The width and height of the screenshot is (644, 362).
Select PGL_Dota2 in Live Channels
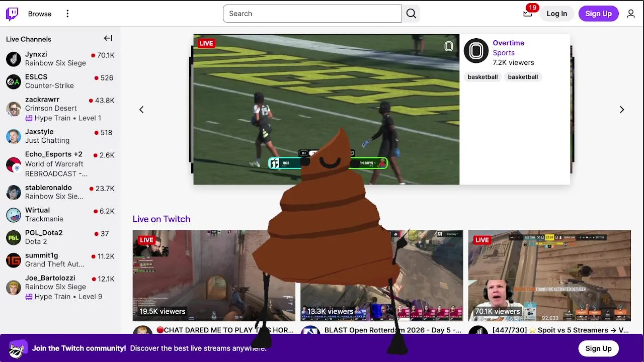click(x=60, y=237)
